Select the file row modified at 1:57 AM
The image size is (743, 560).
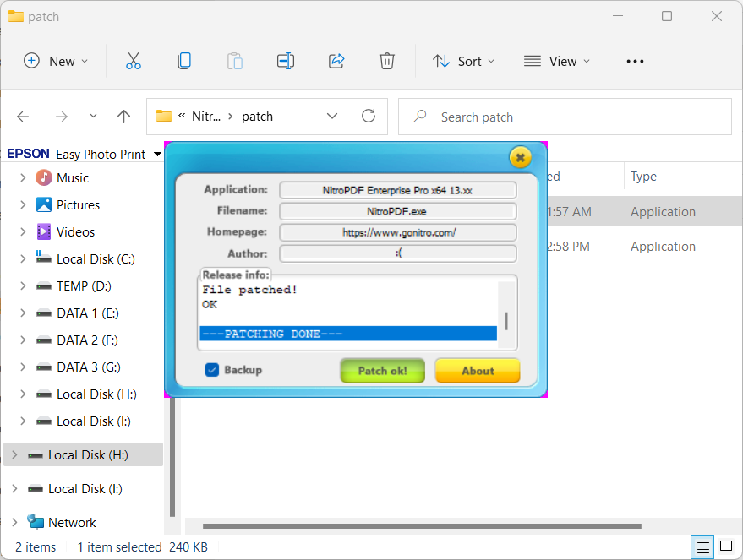pyautogui.click(x=644, y=212)
